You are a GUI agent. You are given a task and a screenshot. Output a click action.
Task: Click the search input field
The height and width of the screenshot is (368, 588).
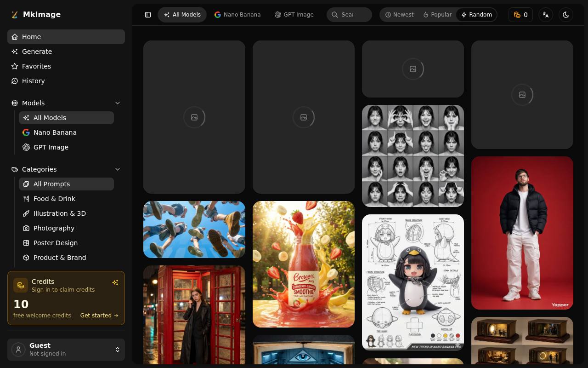pos(349,15)
